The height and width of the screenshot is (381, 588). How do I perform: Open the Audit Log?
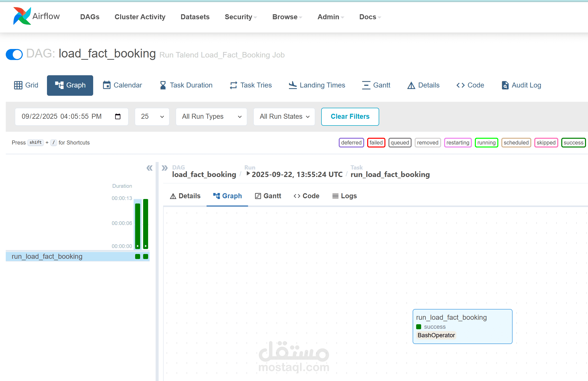(521, 85)
